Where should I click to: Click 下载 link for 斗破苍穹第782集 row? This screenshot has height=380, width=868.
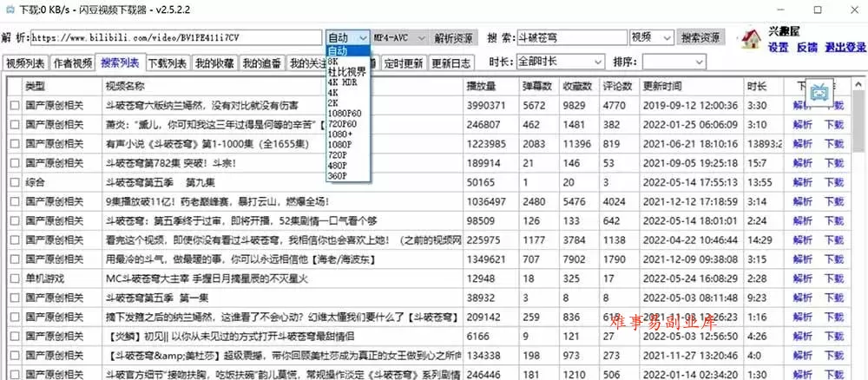pyautogui.click(x=834, y=163)
